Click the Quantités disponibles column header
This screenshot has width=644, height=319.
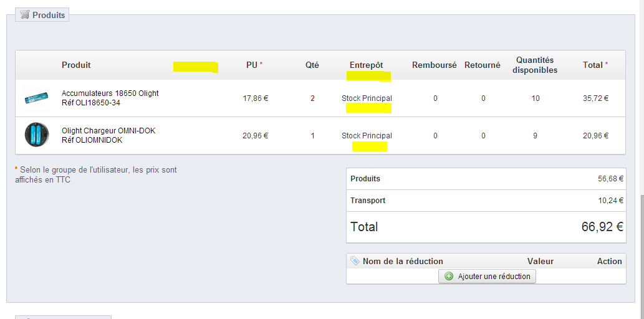pos(535,65)
